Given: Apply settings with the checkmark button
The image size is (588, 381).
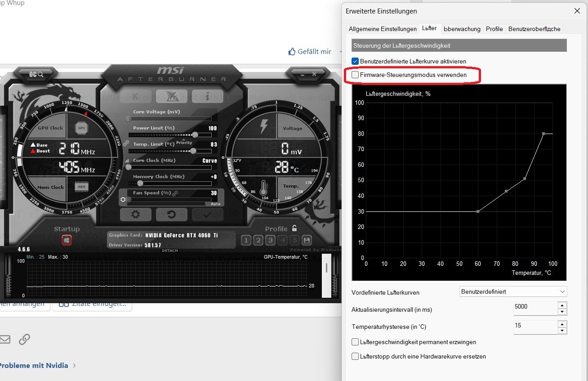Looking at the screenshot, I should [207, 215].
